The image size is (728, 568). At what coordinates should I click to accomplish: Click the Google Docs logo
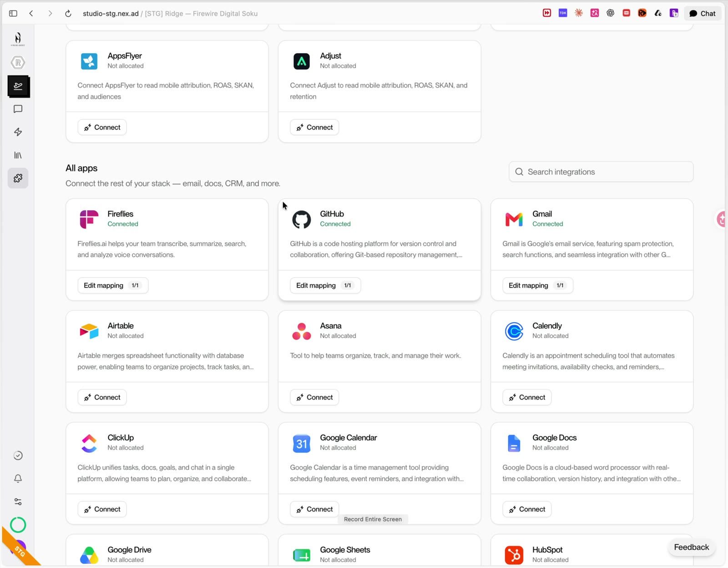[x=514, y=443]
